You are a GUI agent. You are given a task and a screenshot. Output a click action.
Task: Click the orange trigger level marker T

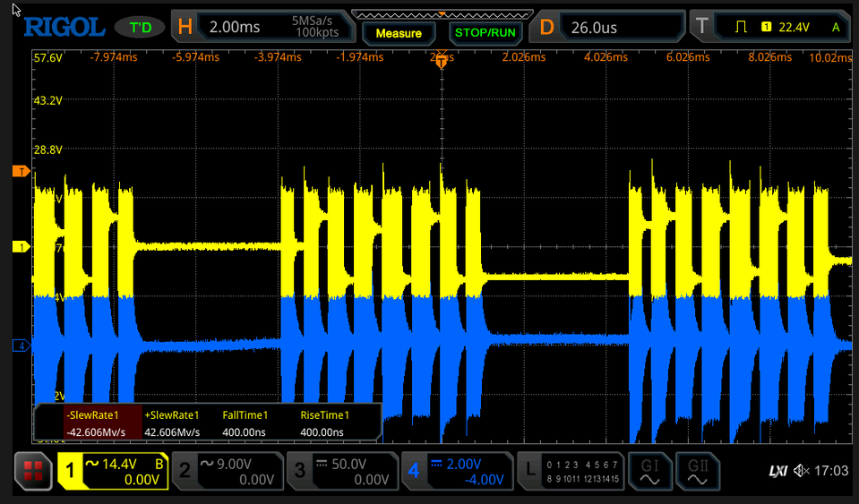point(21,172)
